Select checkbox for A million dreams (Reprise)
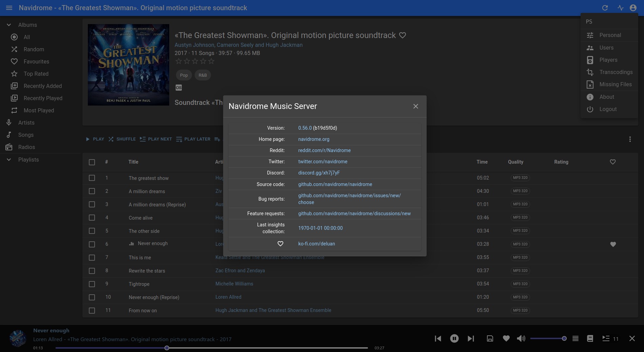The width and height of the screenshot is (644, 352). pos(92,204)
